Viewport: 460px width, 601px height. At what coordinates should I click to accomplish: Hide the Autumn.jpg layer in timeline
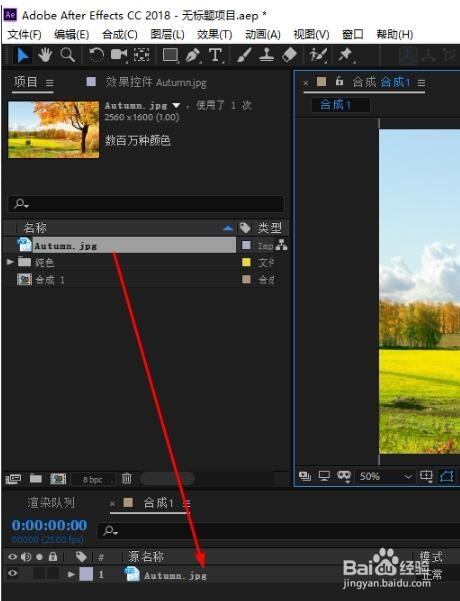coord(13,573)
